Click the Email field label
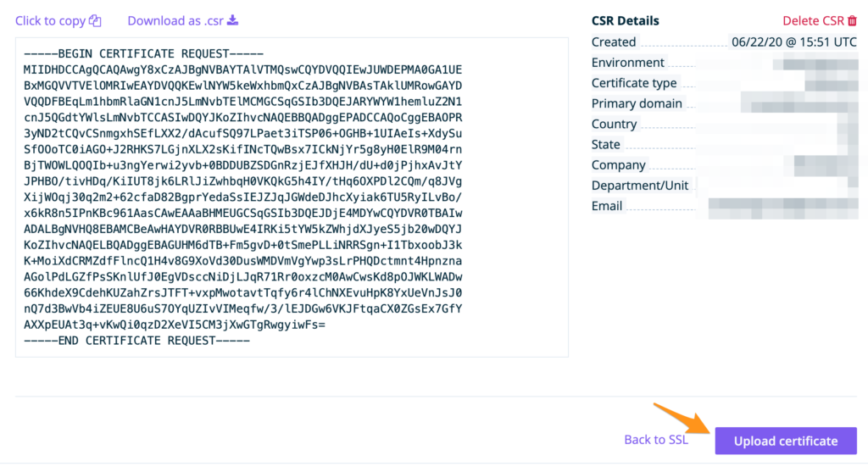This screenshot has height=472, width=868. (x=607, y=206)
